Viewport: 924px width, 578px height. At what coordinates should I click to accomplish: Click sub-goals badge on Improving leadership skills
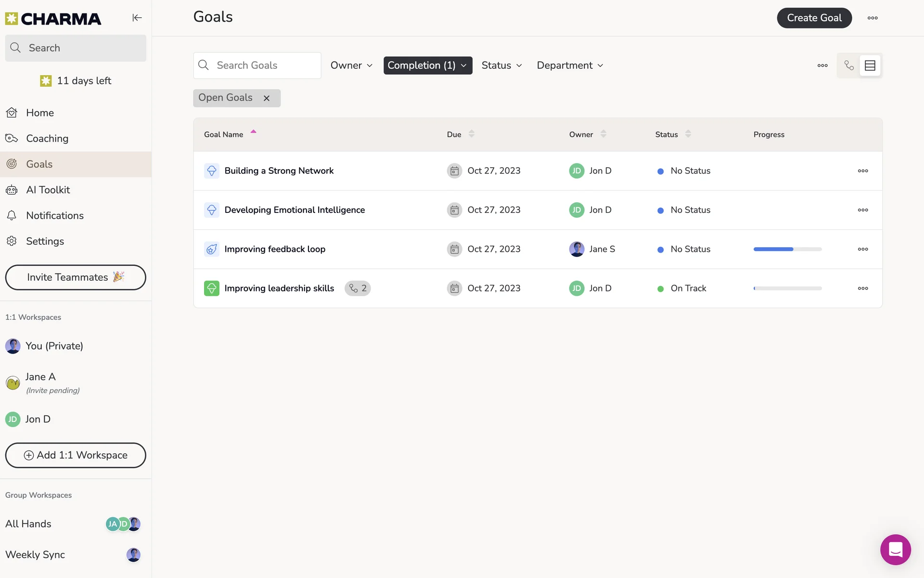pos(358,288)
